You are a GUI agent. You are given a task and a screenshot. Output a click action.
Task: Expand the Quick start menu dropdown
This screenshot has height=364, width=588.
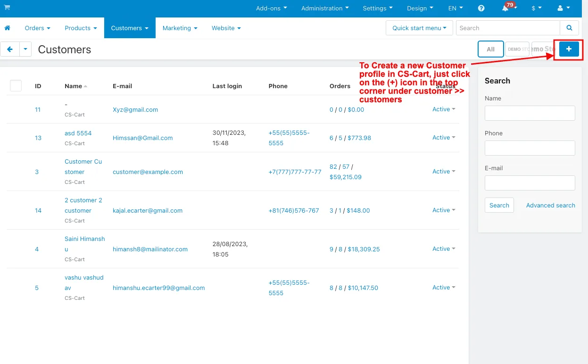[x=419, y=28]
